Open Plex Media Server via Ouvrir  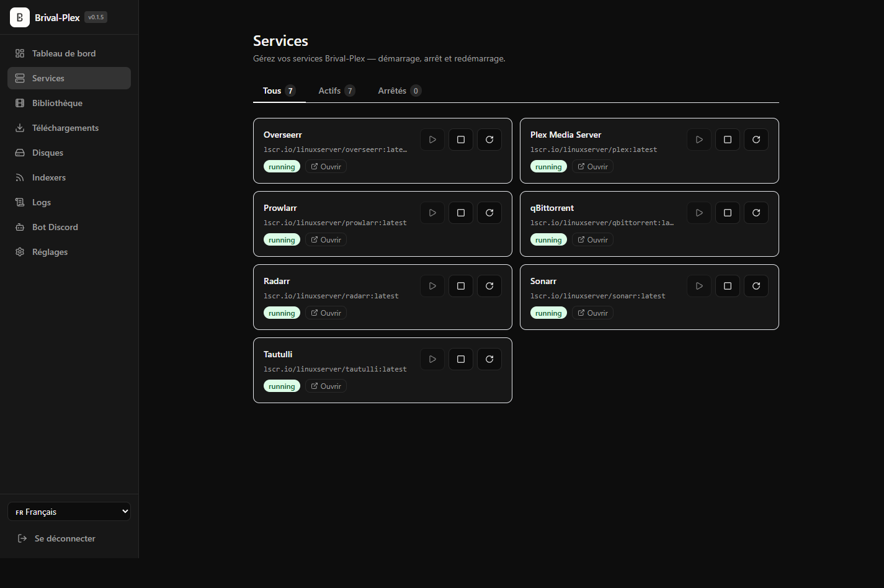coord(592,167)
